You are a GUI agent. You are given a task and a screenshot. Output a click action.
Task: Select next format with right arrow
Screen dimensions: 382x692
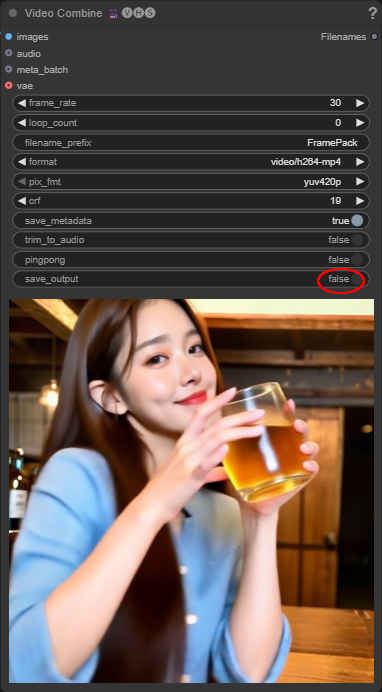(x=360, y=162)
